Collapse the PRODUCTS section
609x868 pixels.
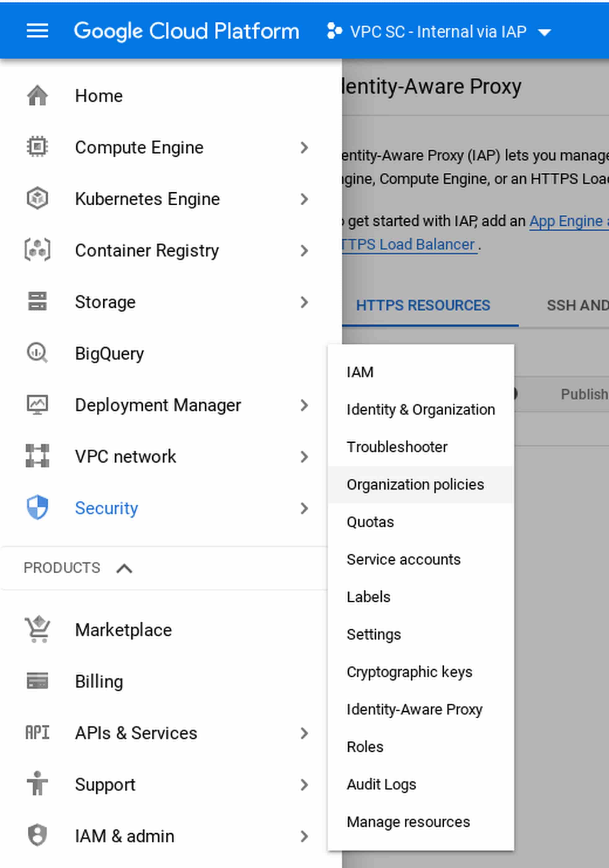(x=124, y=568)
